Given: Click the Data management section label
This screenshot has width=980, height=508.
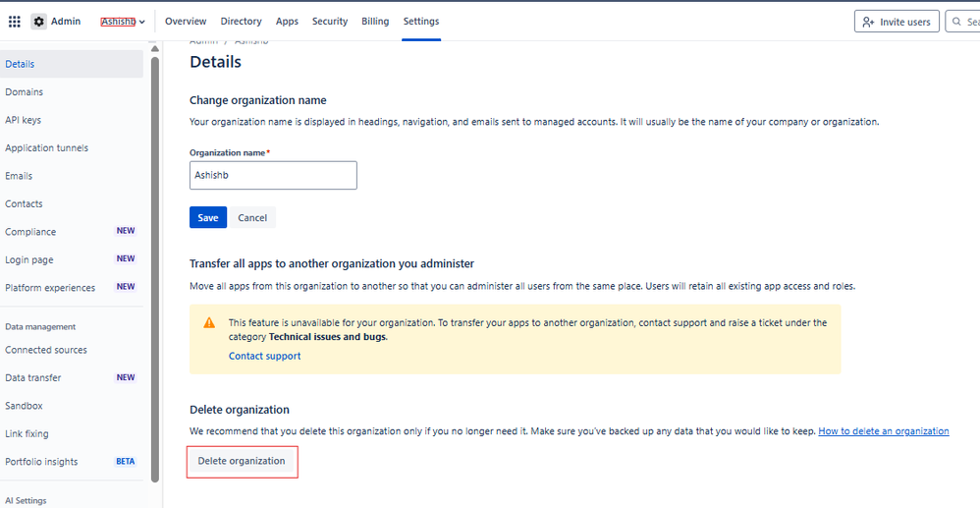Looking at the screenshot, I should tap(40, 326).
